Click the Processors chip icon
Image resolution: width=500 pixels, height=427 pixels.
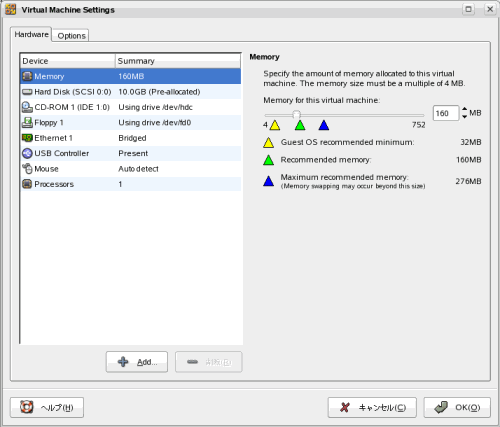point(27,184)
